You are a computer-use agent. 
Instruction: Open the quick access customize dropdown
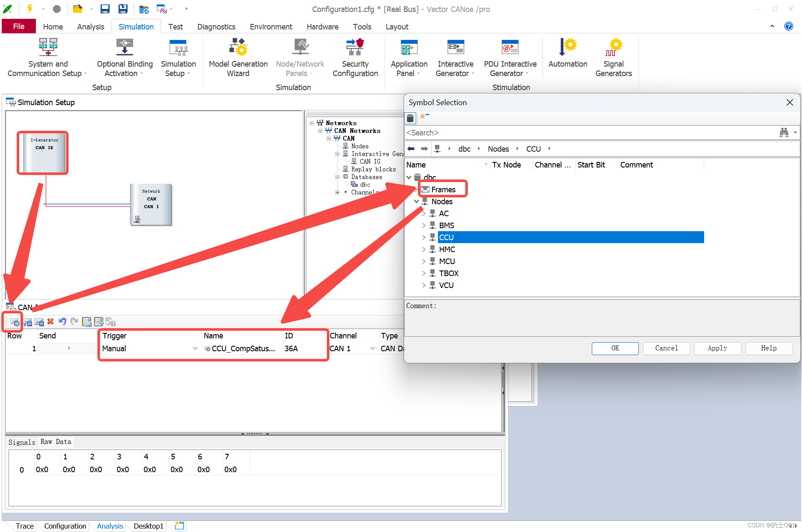point(186,9)
